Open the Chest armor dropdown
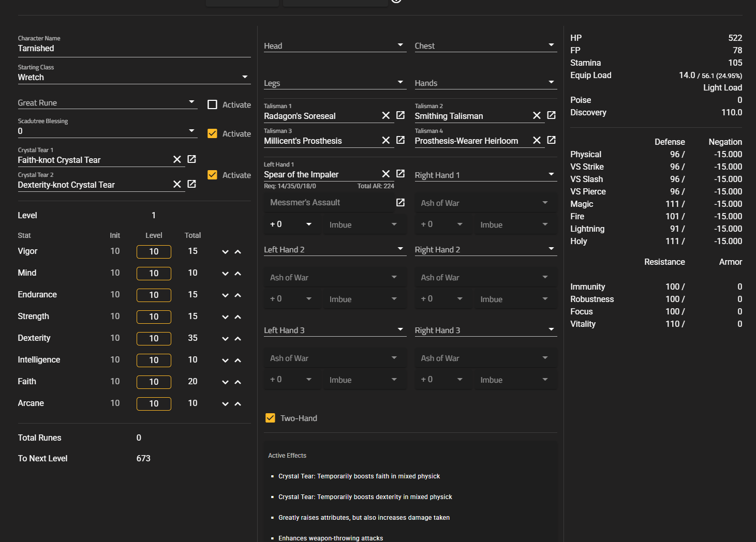 click(x=486, y=46)
